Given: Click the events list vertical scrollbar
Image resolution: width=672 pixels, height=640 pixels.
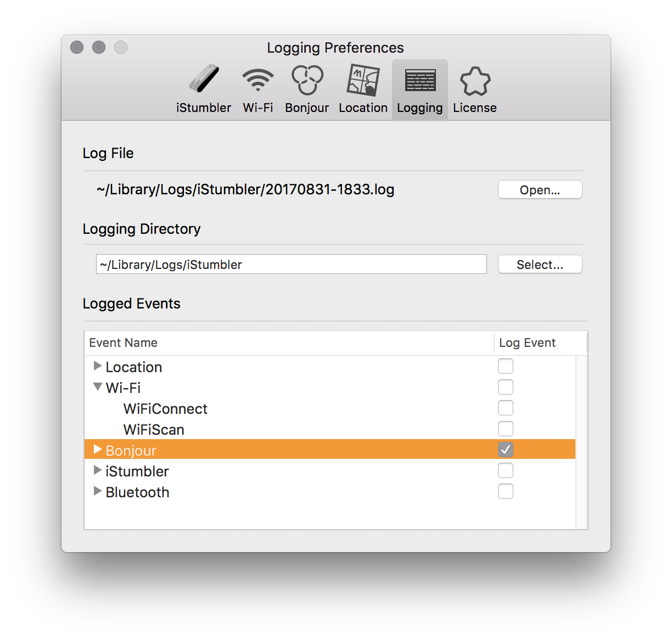Looking at the screenshot, I should pyautogui.click(x=581, y=442).
